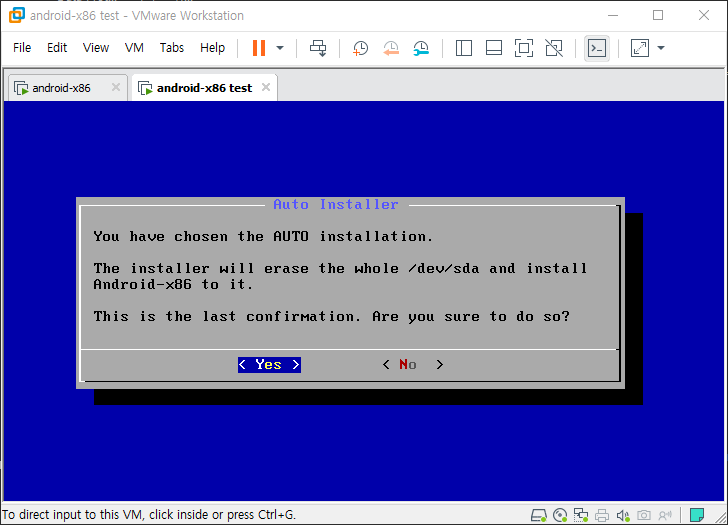Click the sound card status icon
Viewport: 728px width, 525px height.
623,515
